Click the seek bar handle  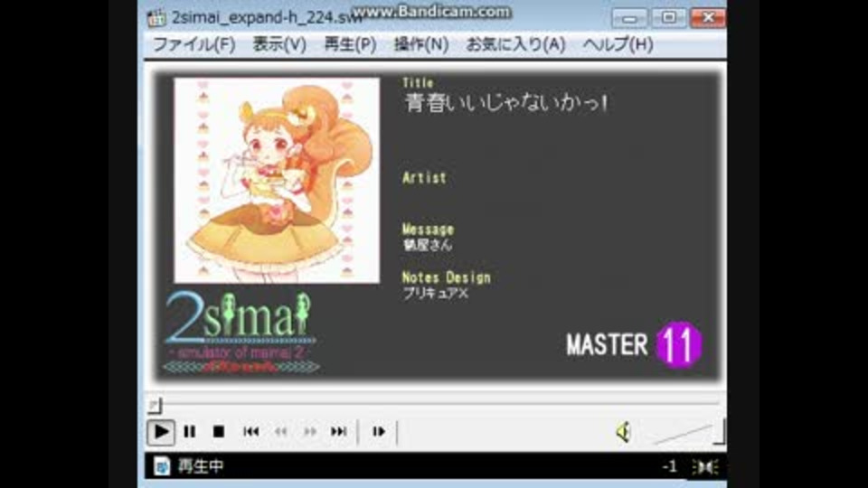coord(155,406)
